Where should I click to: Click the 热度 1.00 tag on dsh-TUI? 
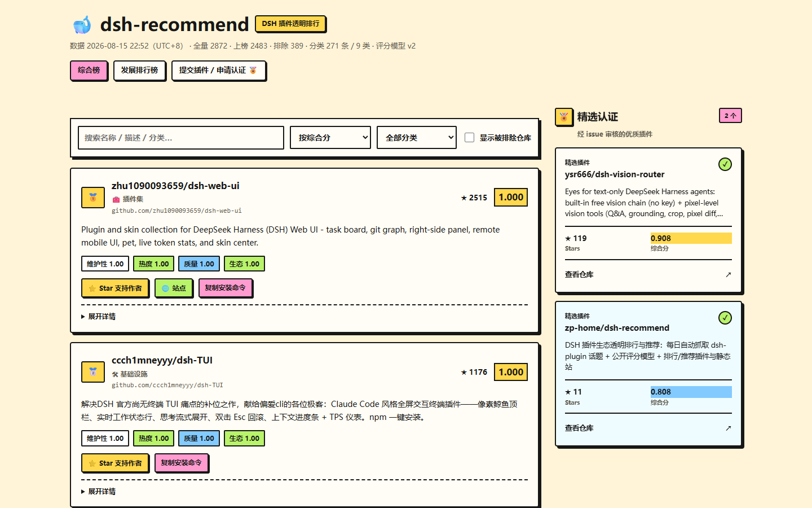pyautogui.click(x=154, y=439)
